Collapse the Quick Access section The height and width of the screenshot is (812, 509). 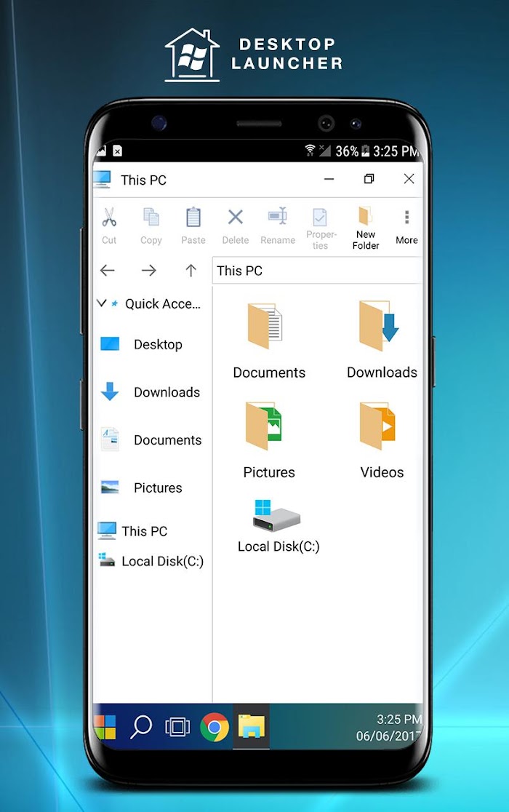(x=102, y=303)
